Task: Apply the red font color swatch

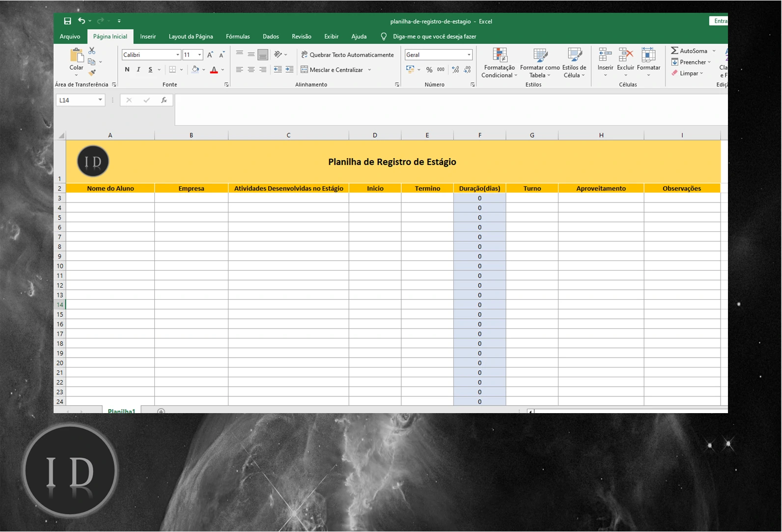Action: click(214, 70)
